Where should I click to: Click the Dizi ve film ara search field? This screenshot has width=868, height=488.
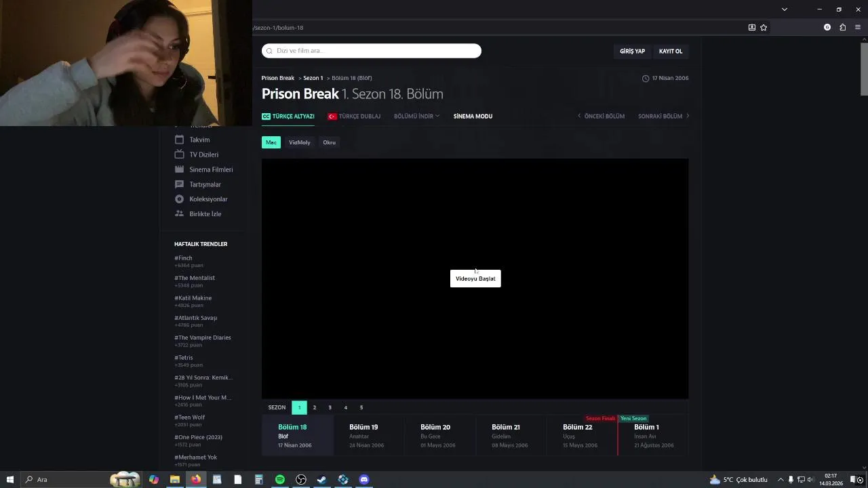coord(372,51)
